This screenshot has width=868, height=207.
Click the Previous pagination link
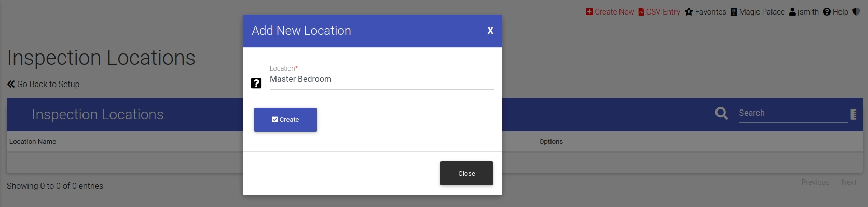point(815,182)
